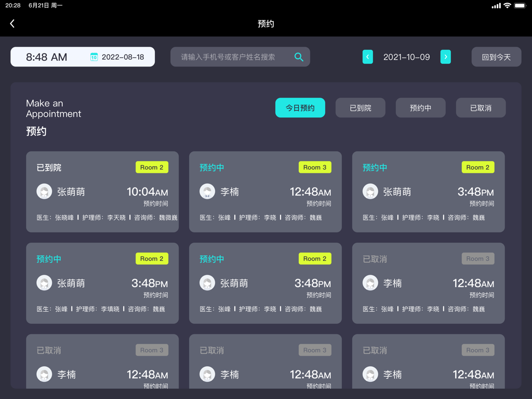Viewport: 532px width, 399px height.
Task: Click 李楠's avatar on the bottom-left 已取消 card
Action: tap(44, 374)
